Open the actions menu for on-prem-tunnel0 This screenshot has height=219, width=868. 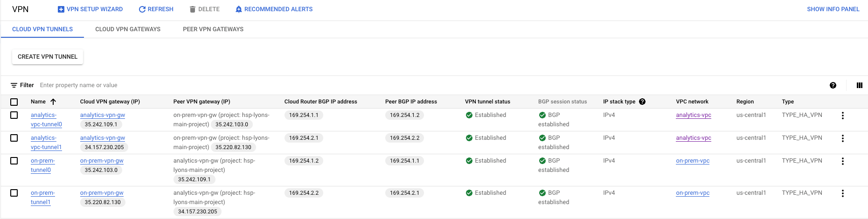coord(842,161)
